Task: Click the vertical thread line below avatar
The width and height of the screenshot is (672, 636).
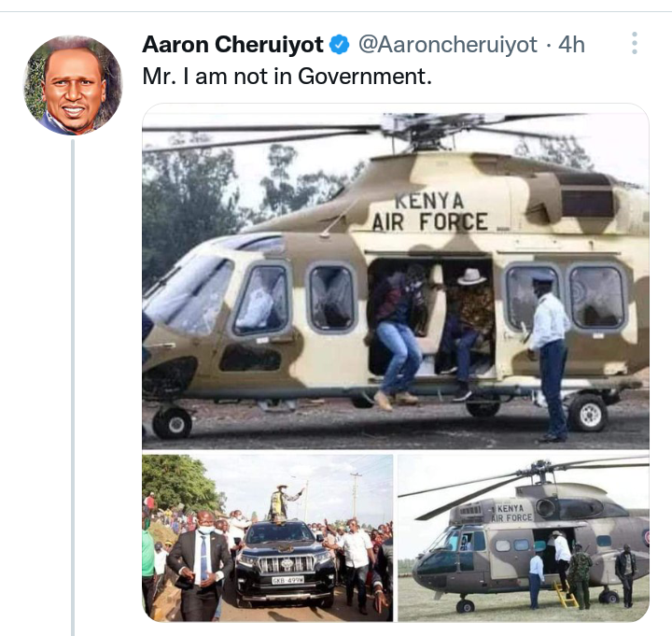Action: [x=73, y=386]
